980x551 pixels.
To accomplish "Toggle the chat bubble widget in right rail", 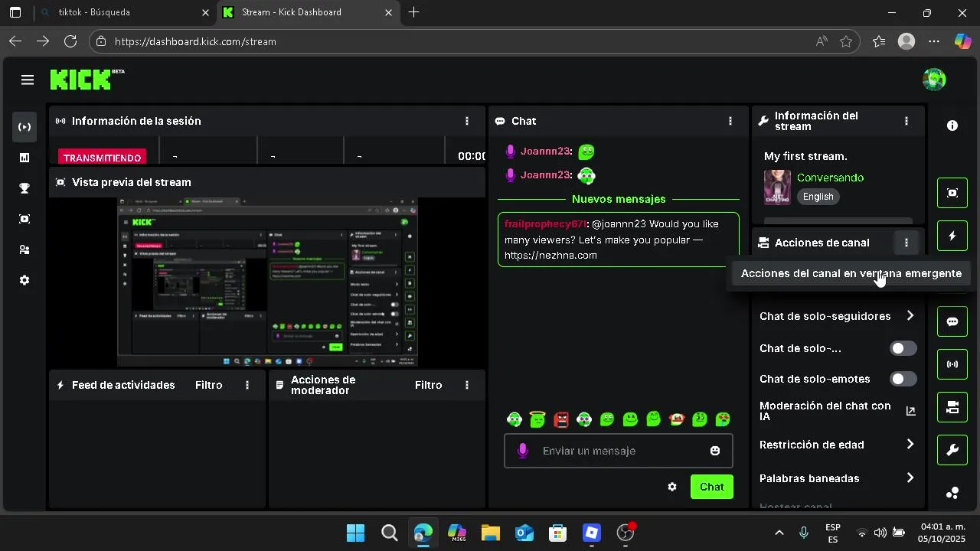I will click(952, 321).
